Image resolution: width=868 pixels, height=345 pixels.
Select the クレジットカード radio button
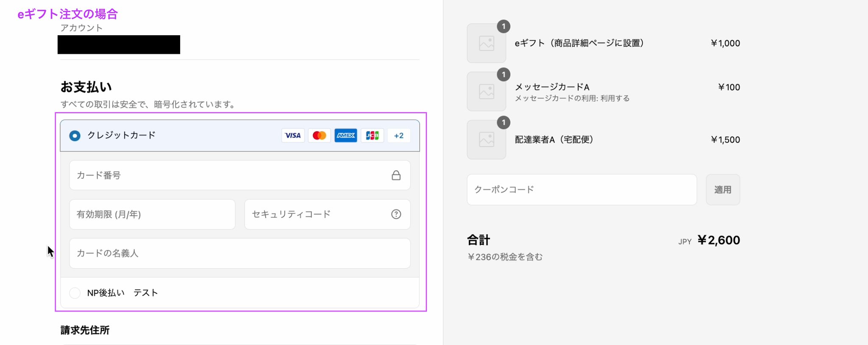click(75, 136)
